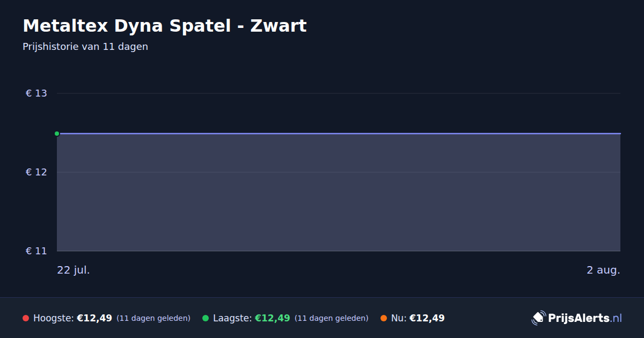Click the Hoogste €12,49 price value
Image resolution: width=644 pixels, height=338 pixels.
94,318
